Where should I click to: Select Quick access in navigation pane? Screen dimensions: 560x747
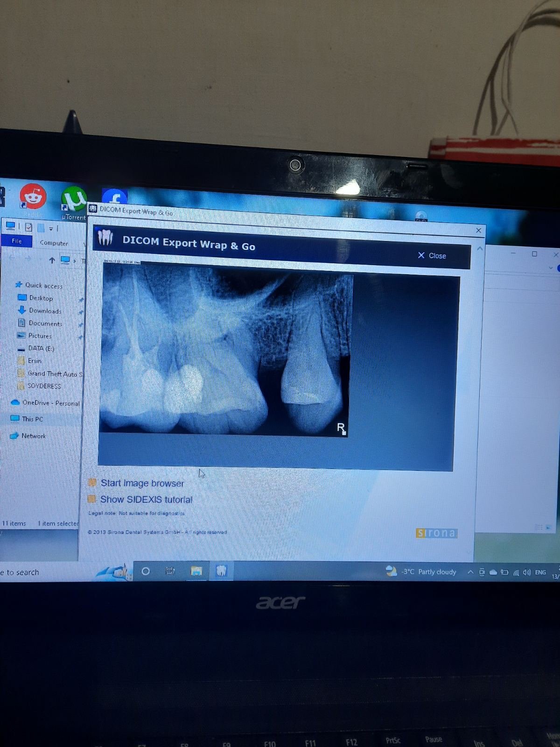pyautogui.click(x=39, y=285)
